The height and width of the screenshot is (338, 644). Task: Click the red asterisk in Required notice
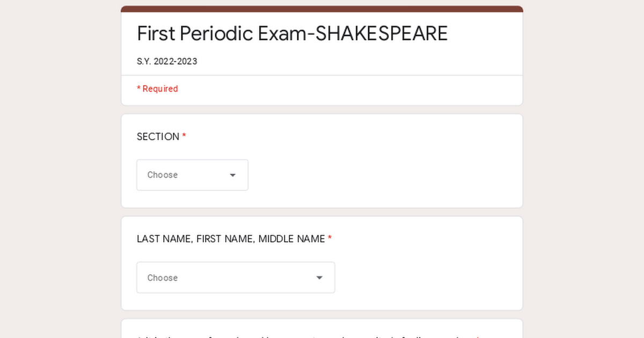pyautogui.click(x=139, y=88)
